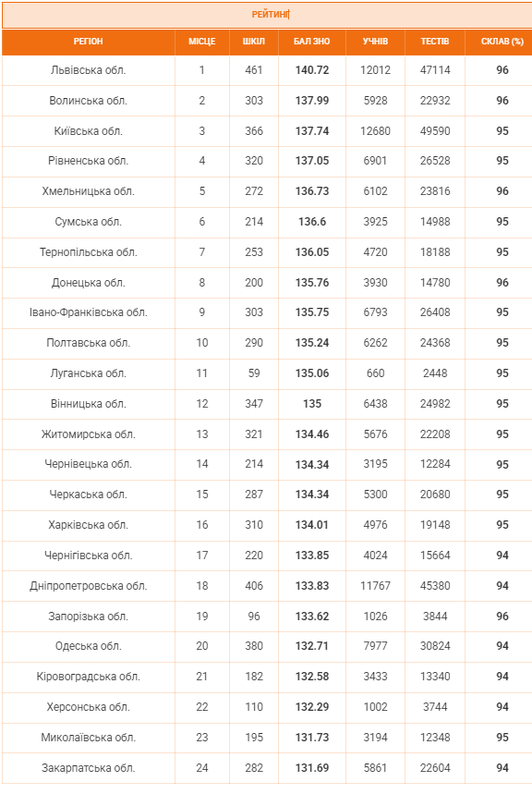Image resolution: width=532 pixels, height=794 pixels.
Task: Click the РЕЙТИНГ title bar
Action: (267, 15)
